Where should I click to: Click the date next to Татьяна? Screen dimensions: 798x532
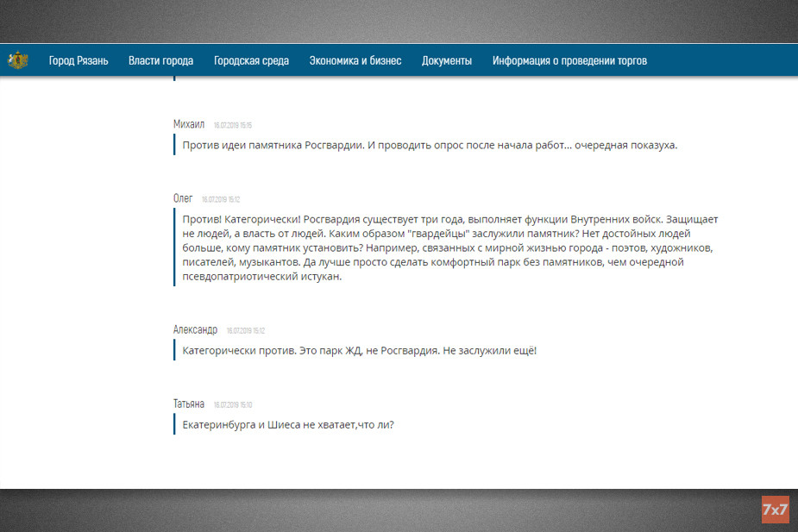click(233, 404)
